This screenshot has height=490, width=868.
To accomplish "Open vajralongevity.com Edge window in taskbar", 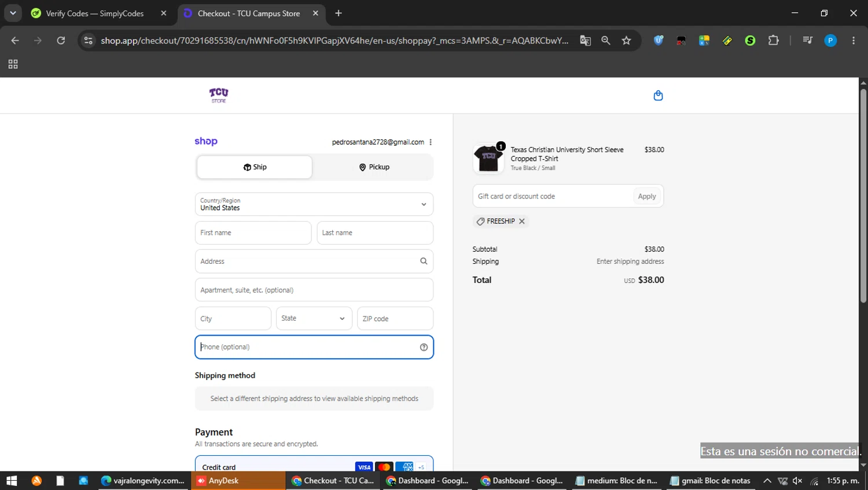I will (x=143, y=481).
